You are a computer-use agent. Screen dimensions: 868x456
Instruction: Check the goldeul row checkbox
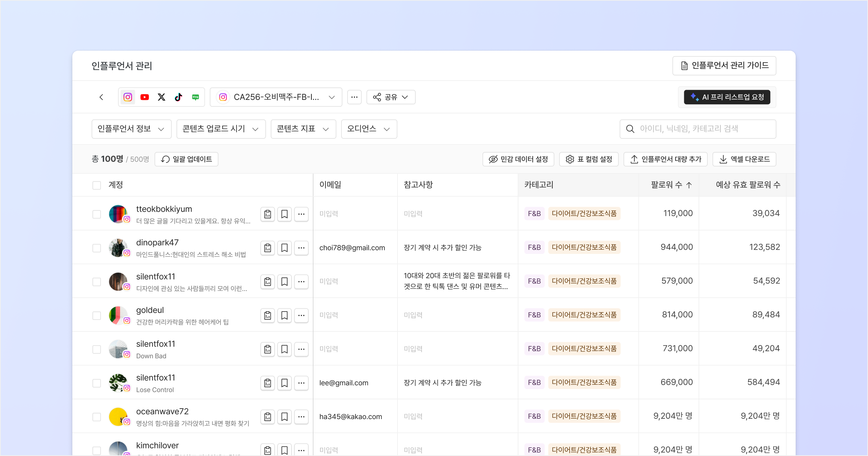coord(97,316)
